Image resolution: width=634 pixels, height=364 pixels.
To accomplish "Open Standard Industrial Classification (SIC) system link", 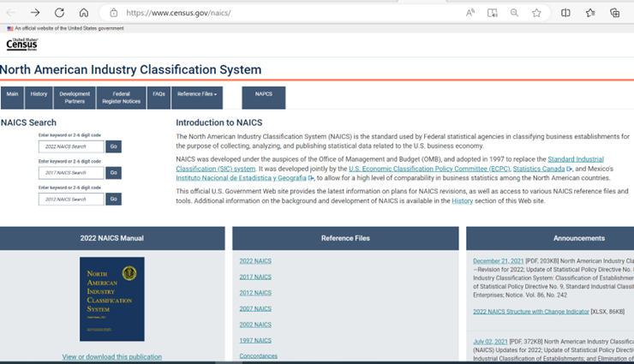I will pyautogui.click(x=576, y=159).
